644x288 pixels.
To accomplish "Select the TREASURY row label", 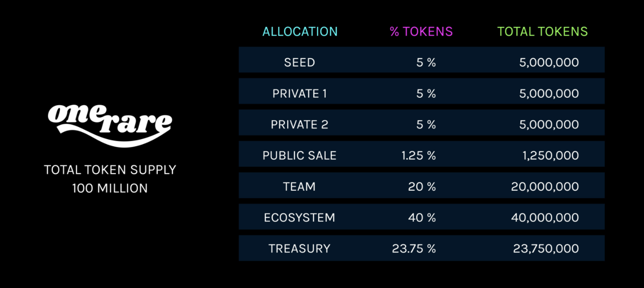I will (300, 249).
